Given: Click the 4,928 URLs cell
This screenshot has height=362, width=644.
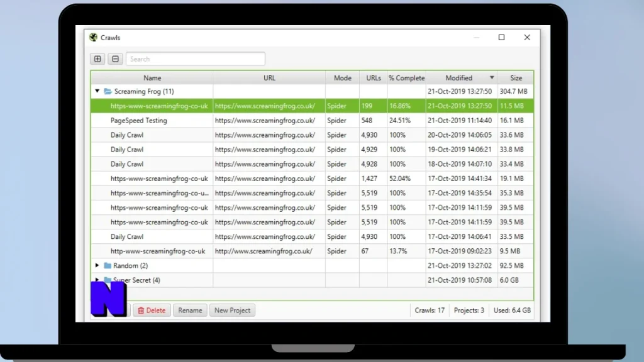Looking at the screenshot, I should (374, 164).
